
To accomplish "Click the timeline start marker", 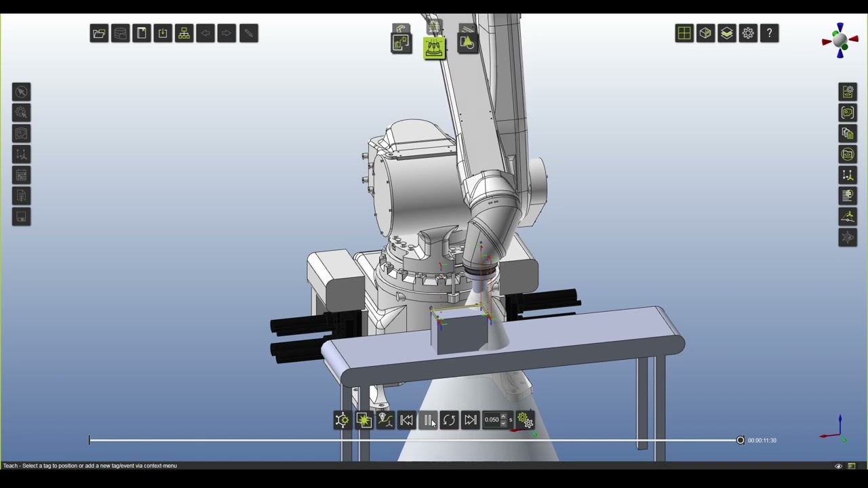I will click(x=90, y=441).
